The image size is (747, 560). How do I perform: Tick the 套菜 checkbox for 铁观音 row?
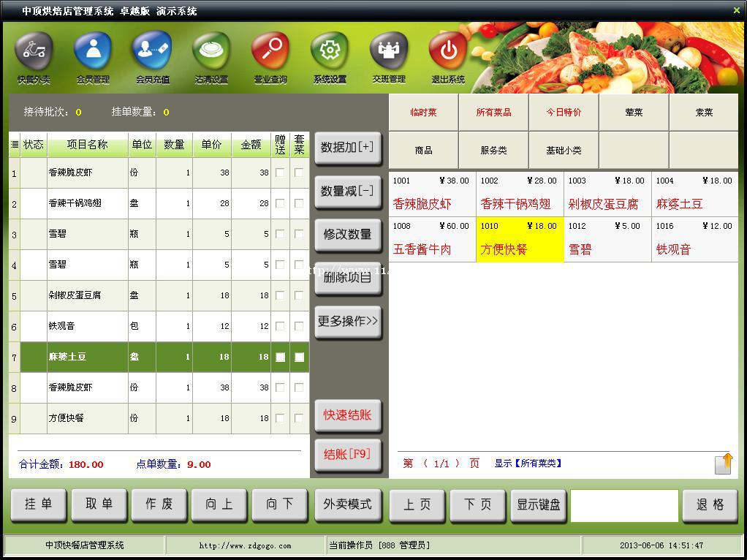pos(299,326)
